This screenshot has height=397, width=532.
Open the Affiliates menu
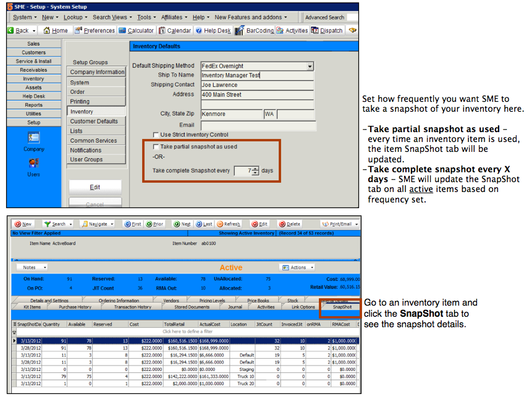pyautogui.click(x=174, y=17)
